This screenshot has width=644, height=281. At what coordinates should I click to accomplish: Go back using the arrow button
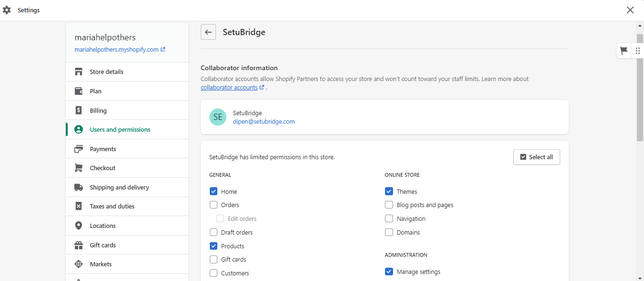pos(208,32)
